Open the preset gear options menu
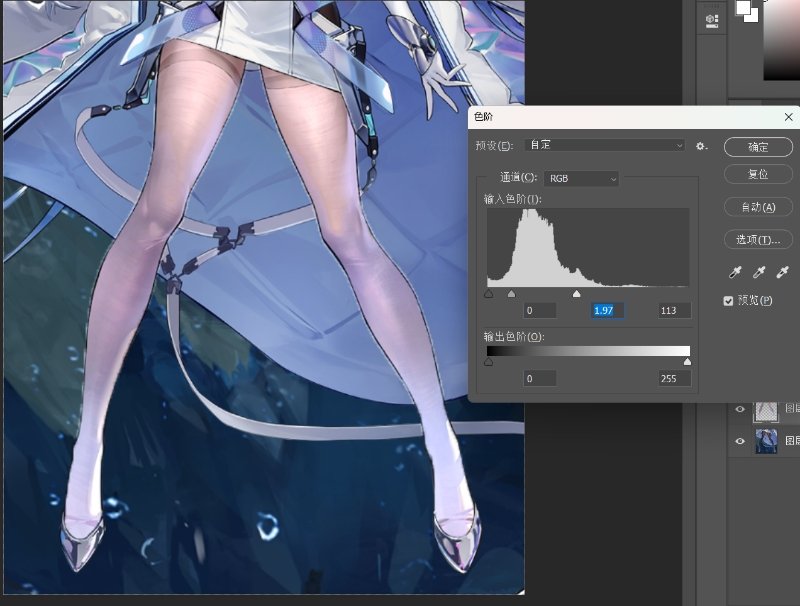 tap(701, 146)
